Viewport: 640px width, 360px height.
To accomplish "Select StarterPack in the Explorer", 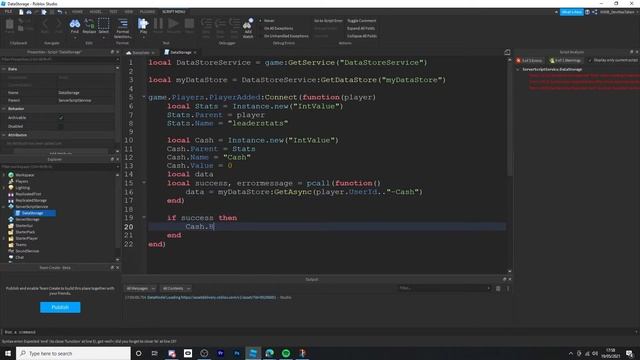I will tap(25, 232).
